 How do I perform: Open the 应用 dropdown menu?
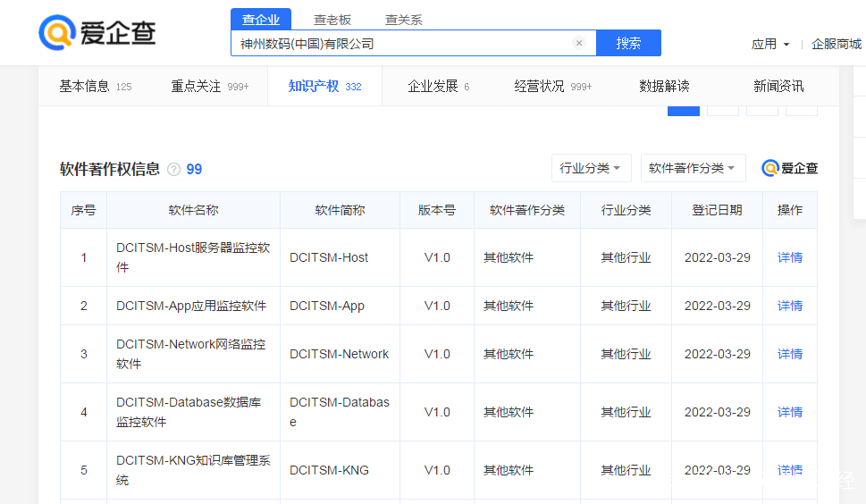(770, 44)
